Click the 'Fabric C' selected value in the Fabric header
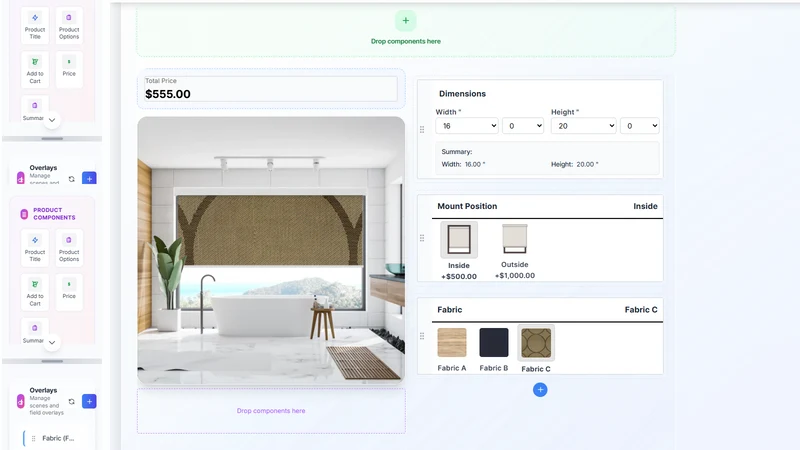The height and width of the screenshot is (450, 800). click(641, 310)
